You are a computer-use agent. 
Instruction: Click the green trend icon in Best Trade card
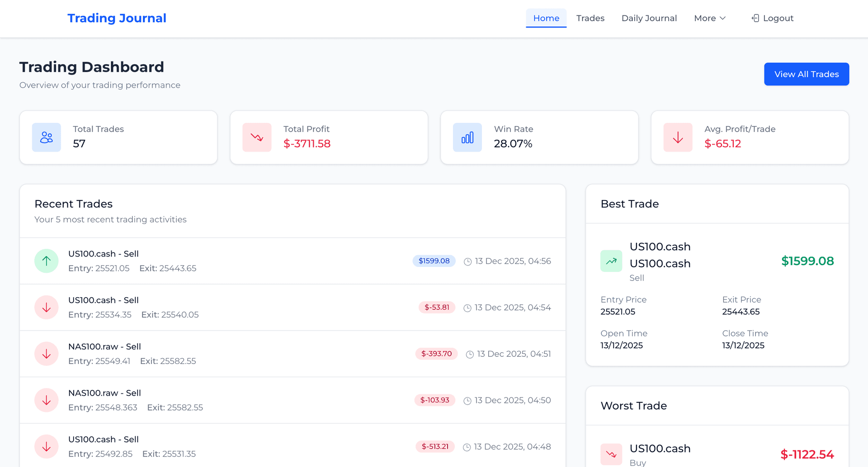click(x=611, y=261)
